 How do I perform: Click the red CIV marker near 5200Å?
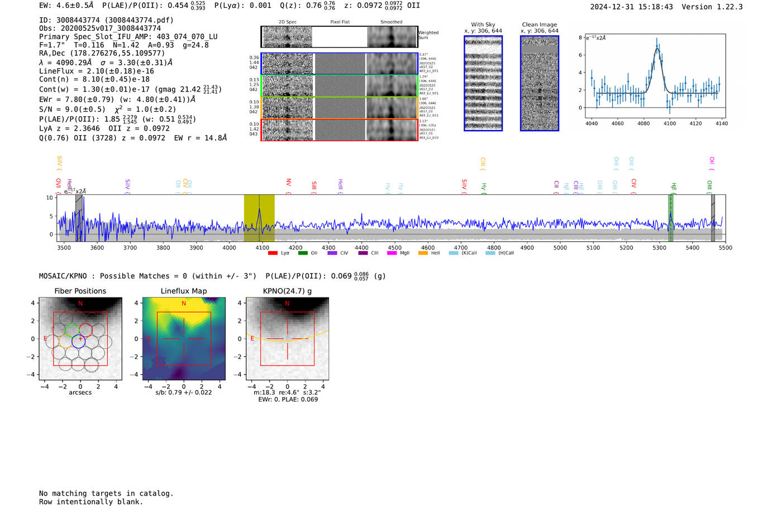(634, 185)
